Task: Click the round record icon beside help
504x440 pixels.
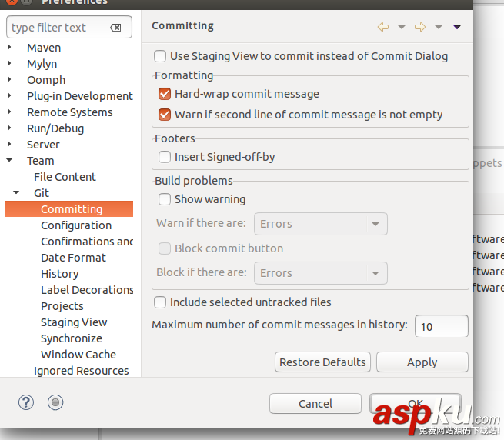Action: tap(55, 402)
